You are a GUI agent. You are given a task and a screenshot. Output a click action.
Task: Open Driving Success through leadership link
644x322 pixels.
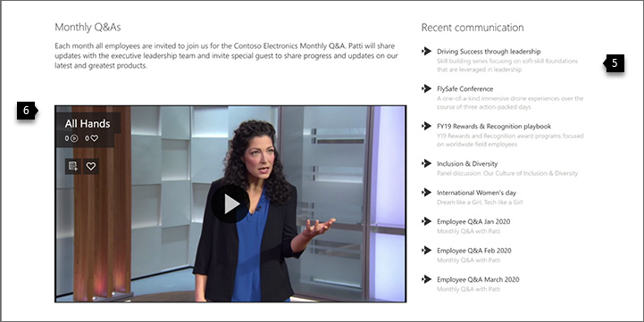click(x=489, y=51)
